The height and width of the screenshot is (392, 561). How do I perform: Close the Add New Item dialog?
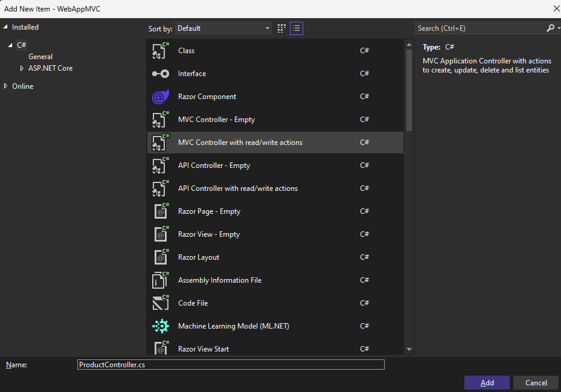click(556, 8)
